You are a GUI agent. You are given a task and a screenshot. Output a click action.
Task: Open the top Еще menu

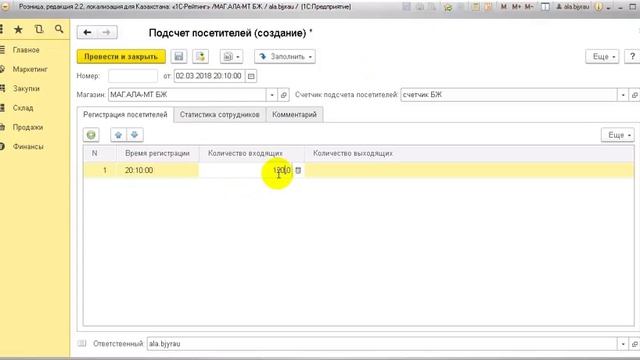tap(602, 56)
